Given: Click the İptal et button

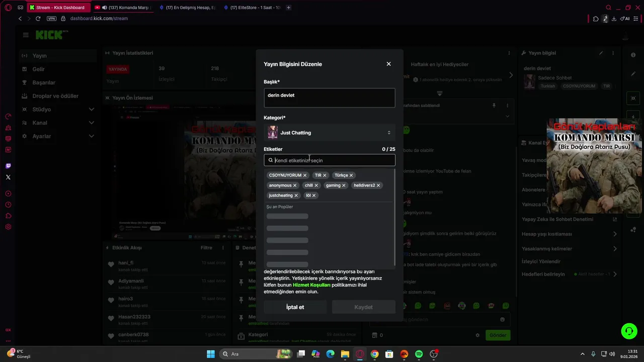Looking at the screenshot, I should (x=295, y=307).
